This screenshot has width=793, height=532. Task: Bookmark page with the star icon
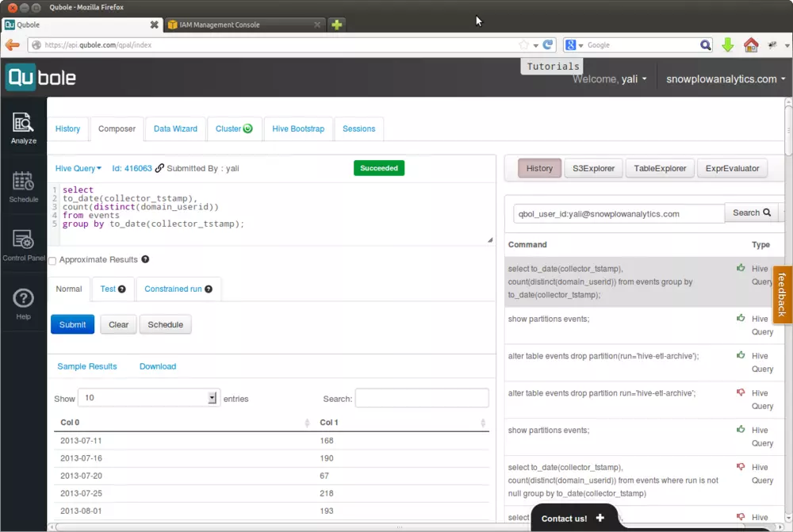tap(523, 45)
